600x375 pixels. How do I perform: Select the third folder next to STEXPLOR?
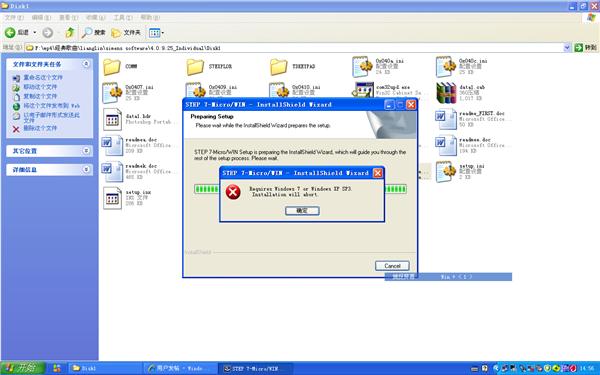[x=279, y=67]
